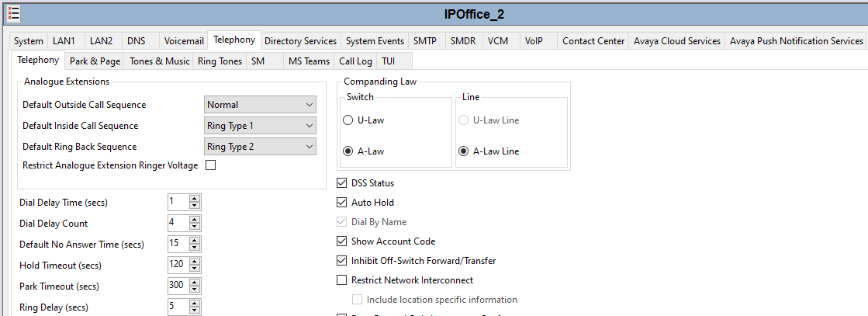Select the top-level Telephony tab

pyautogui.click(x=234, y=40)
